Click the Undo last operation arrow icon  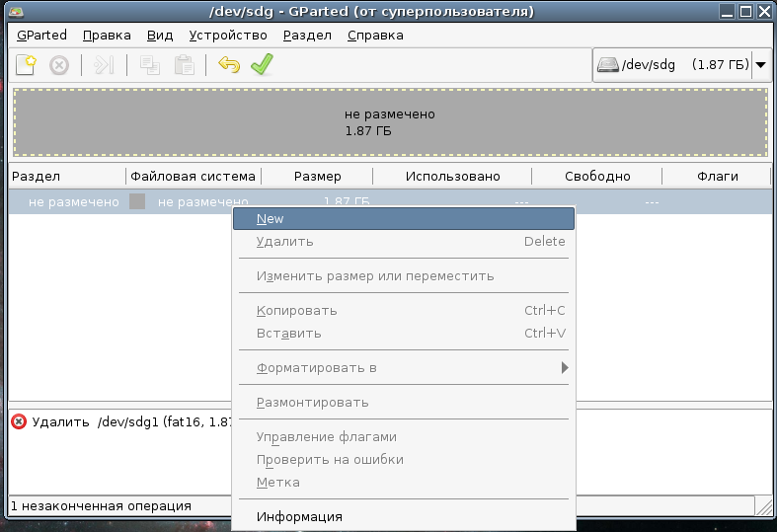229,65
